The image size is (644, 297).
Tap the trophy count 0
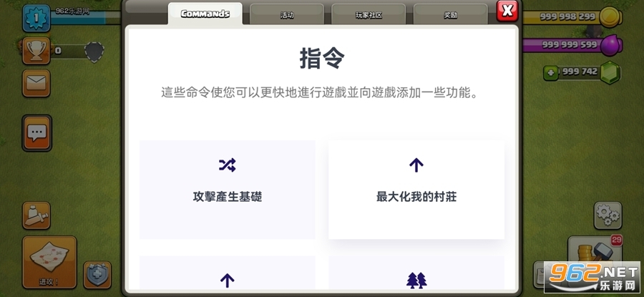(x=58, y=51)
